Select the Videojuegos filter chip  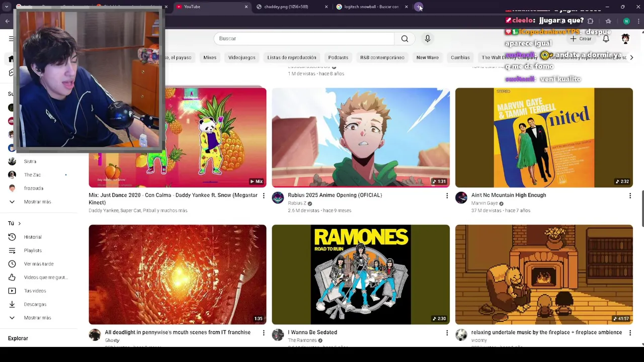242,57
